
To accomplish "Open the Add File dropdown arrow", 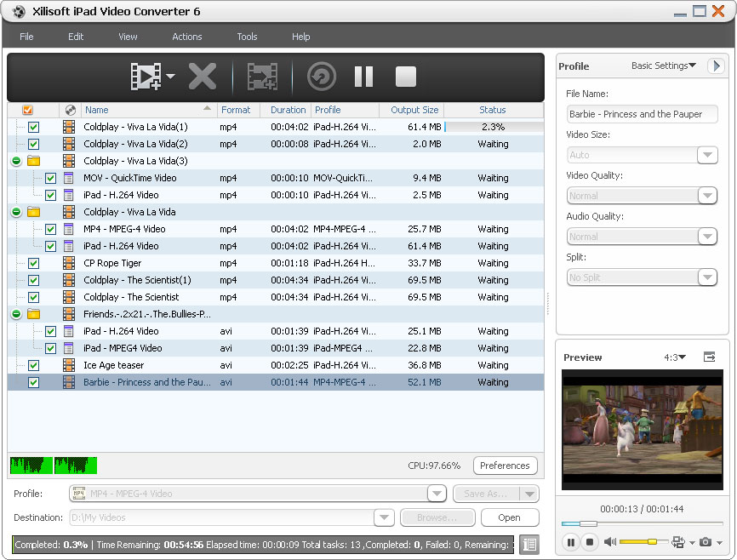I will pos(170,77).
